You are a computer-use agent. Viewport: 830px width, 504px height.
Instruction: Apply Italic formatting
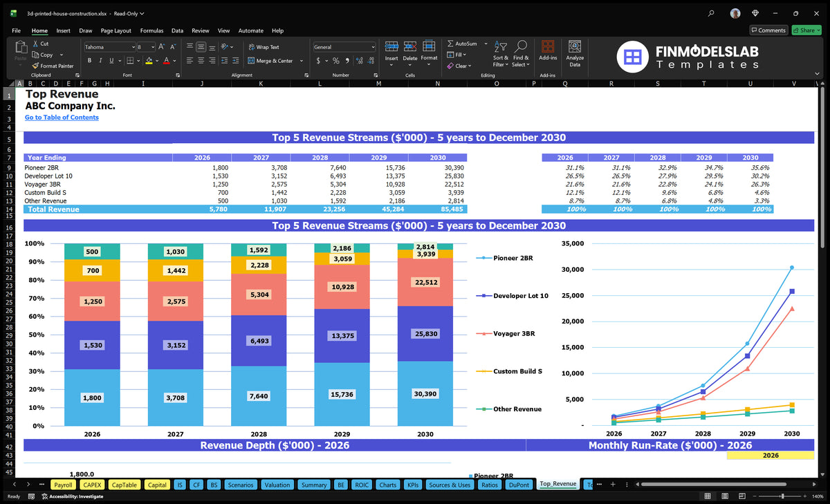click(x=100, y=60)
